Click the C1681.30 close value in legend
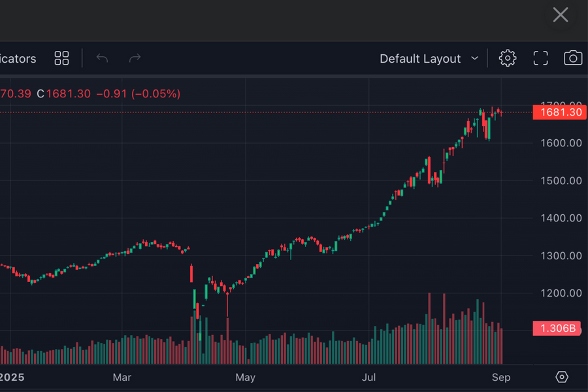 63,93
